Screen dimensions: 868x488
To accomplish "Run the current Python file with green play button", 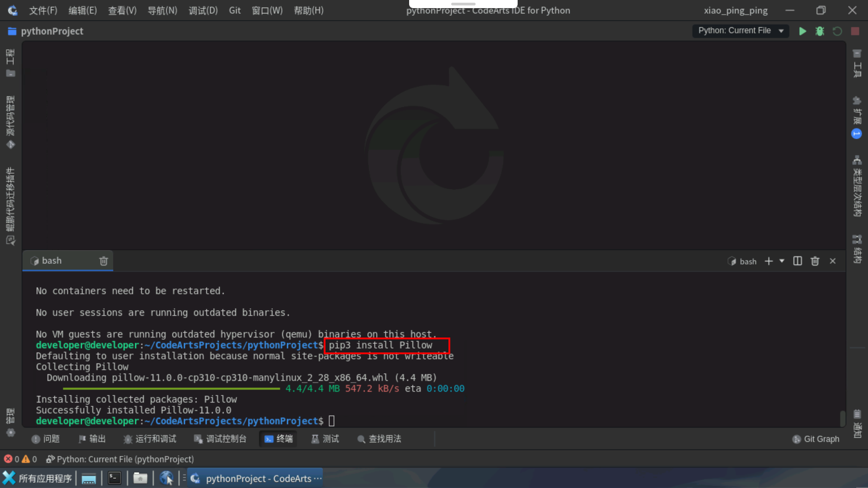I will [x=803, y=31].
